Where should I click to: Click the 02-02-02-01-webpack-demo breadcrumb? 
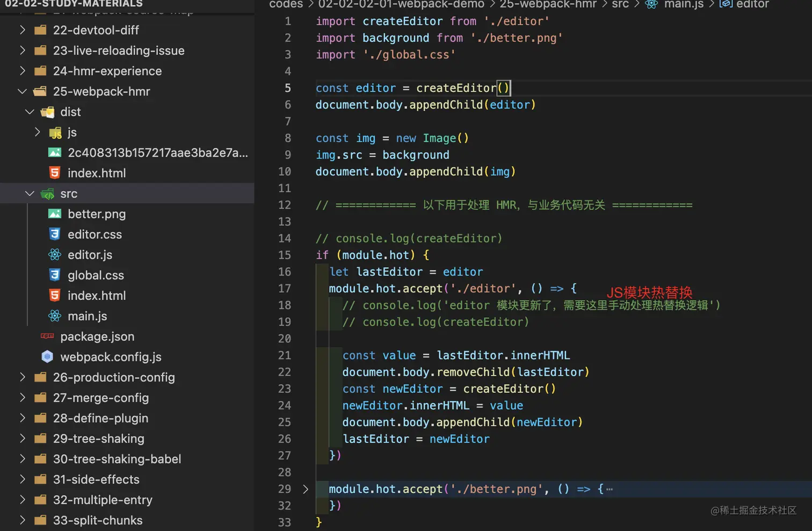(x=401, y=4)
